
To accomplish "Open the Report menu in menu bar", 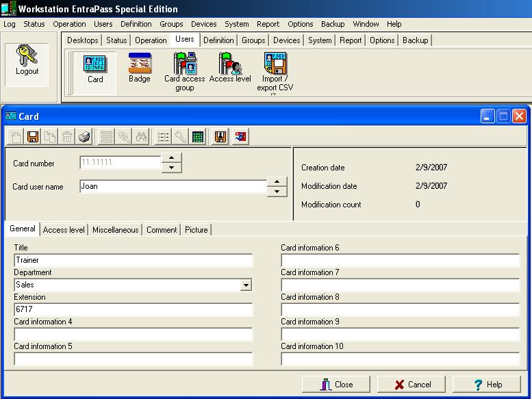I will click(x=268, y=24).
